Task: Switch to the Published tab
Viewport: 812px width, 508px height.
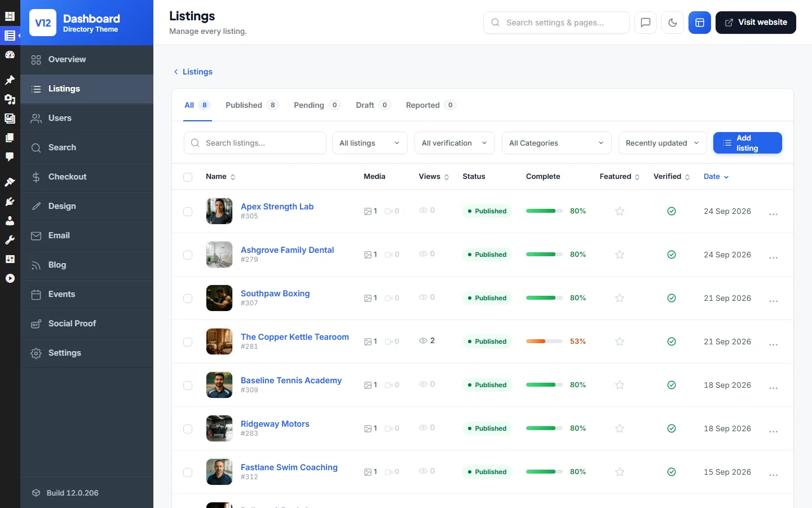Action: coord(252,105)
